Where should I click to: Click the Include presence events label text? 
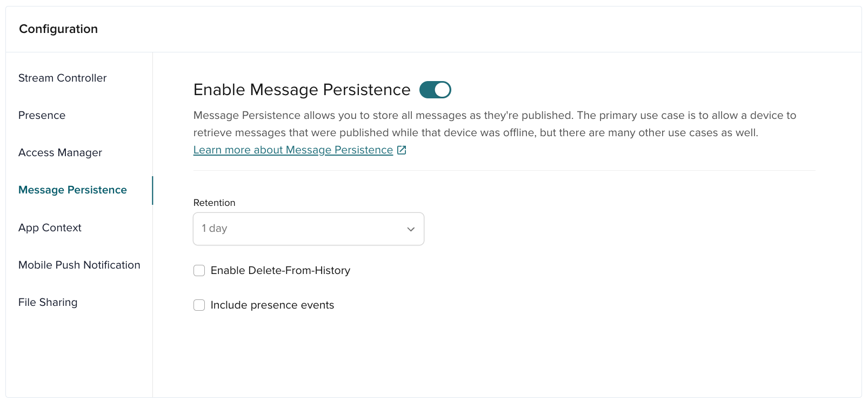(x=272, y=305)
